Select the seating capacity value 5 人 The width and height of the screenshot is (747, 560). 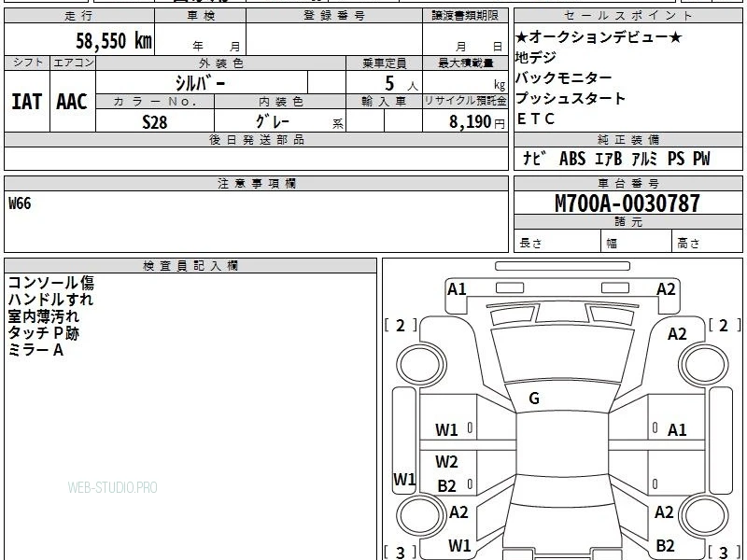[402, 84]
